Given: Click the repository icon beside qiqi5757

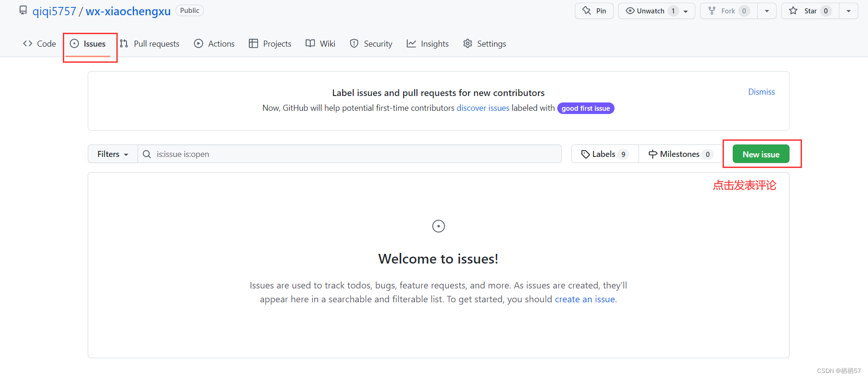Looking at the screenshot, I should pyautogui.click(x=23, y=10).
